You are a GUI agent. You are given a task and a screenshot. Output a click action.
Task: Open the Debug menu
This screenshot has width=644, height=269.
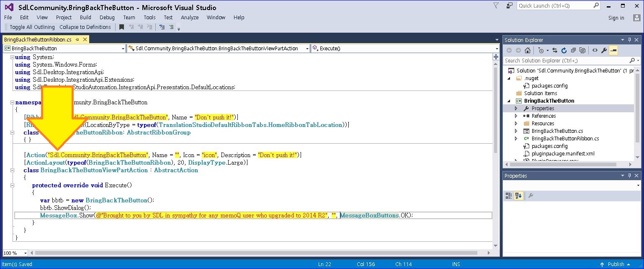[107, 18]
